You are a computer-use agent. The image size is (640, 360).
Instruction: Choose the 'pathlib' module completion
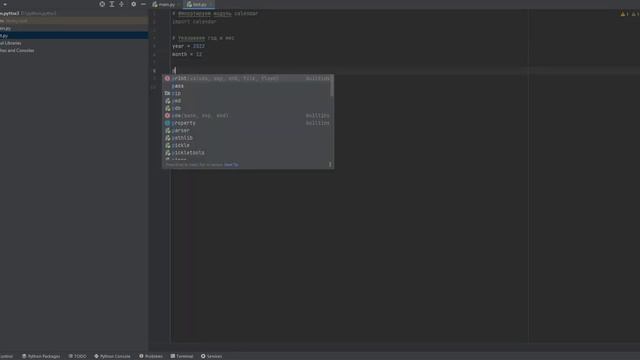(x=247, y=138)
